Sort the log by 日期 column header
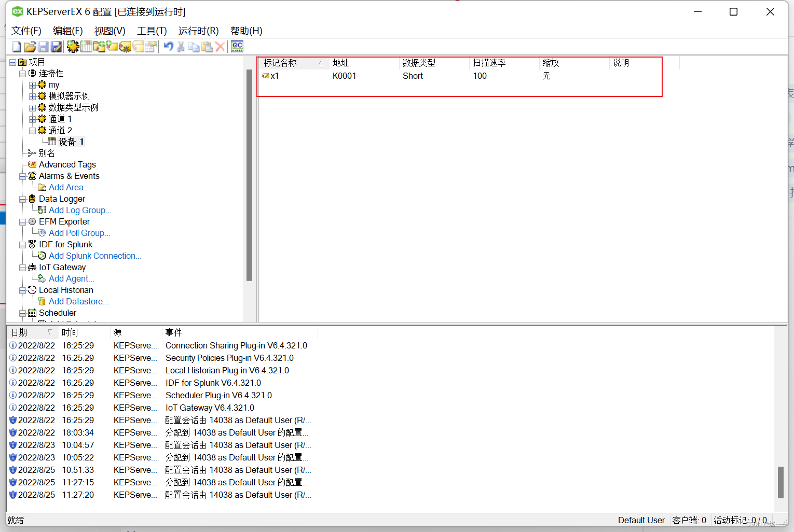794x532 pixels. [x=32, y=332]
